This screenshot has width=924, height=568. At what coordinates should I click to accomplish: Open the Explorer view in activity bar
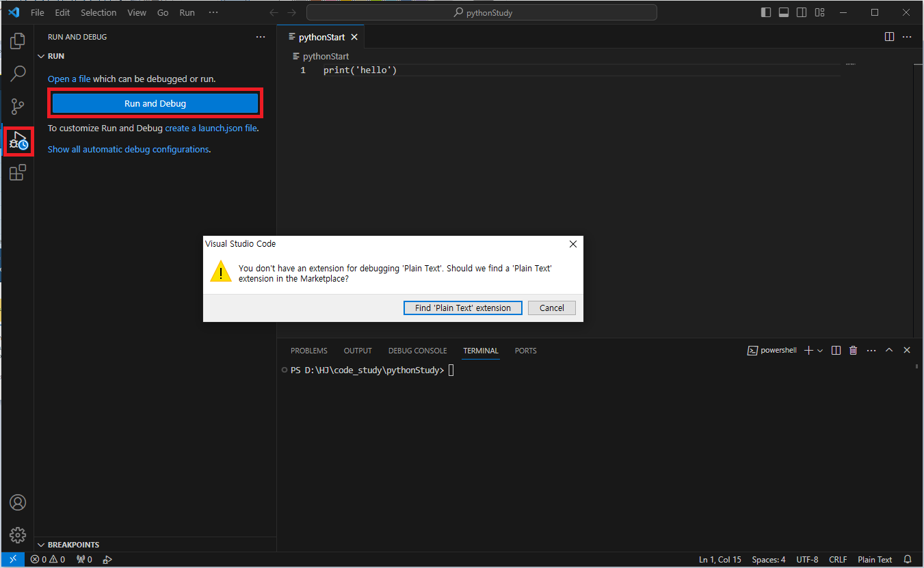click(18, 40)
